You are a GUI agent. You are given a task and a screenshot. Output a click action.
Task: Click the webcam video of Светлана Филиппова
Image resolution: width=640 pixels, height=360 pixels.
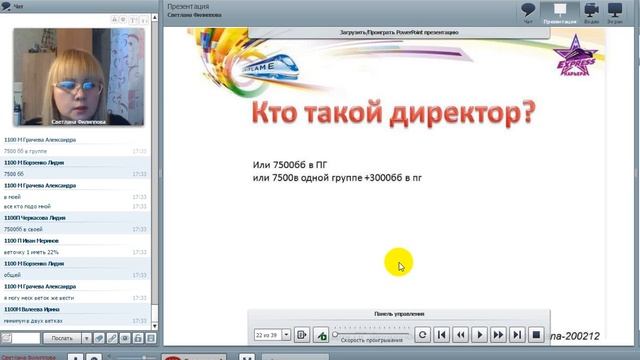[x=79, y=77]
